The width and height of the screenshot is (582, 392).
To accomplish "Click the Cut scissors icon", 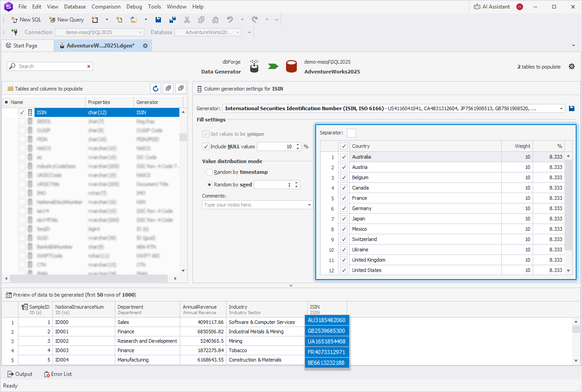I will (187, 20).
